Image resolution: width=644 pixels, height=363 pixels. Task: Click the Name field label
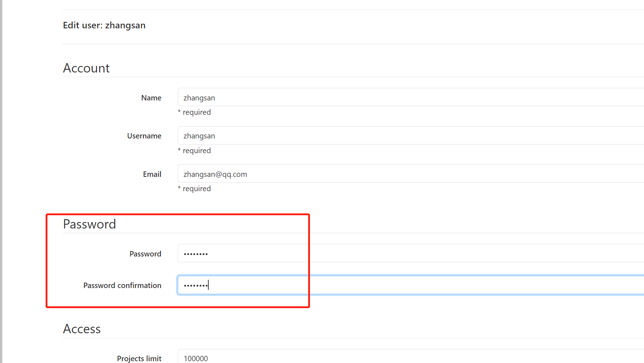pyautogui.click(x=151, y=98)
